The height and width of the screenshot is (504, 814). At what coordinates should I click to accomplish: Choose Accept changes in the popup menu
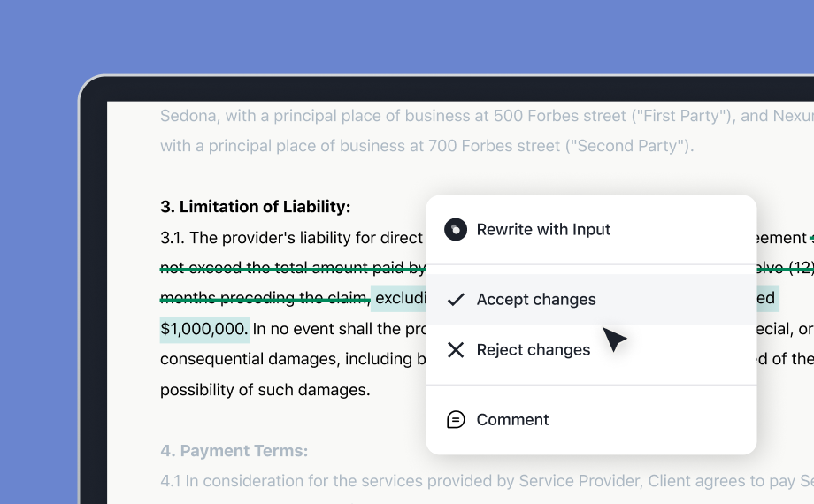[x=536, y=300]
